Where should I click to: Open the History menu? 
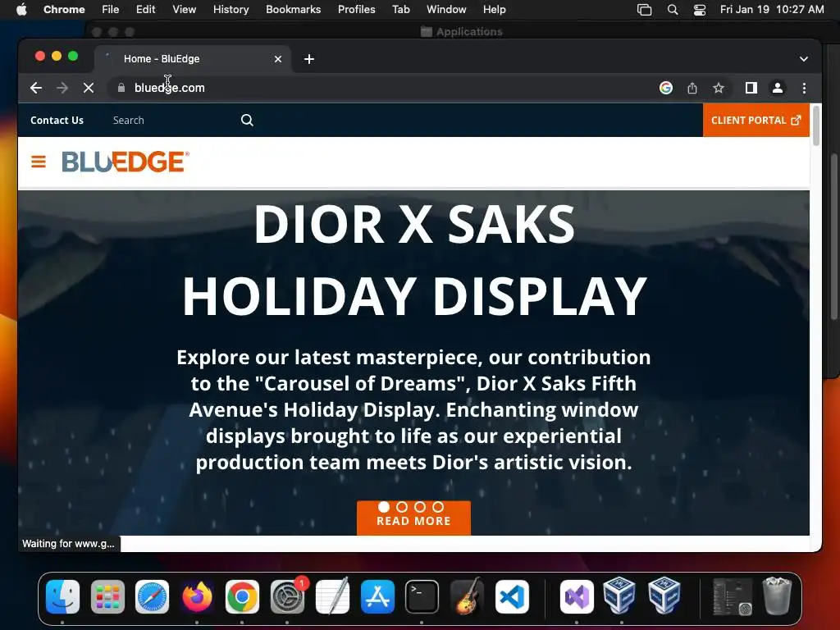(x=231, y=9)
